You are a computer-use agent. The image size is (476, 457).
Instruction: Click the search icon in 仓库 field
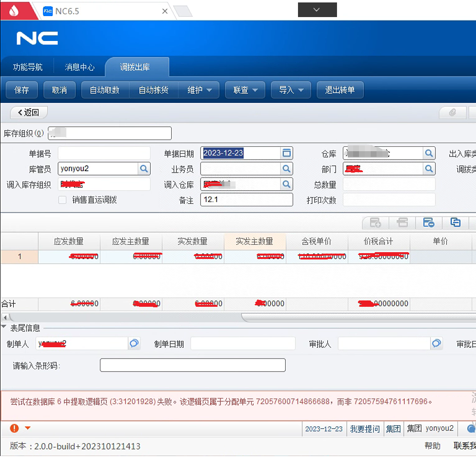[429, 153]
